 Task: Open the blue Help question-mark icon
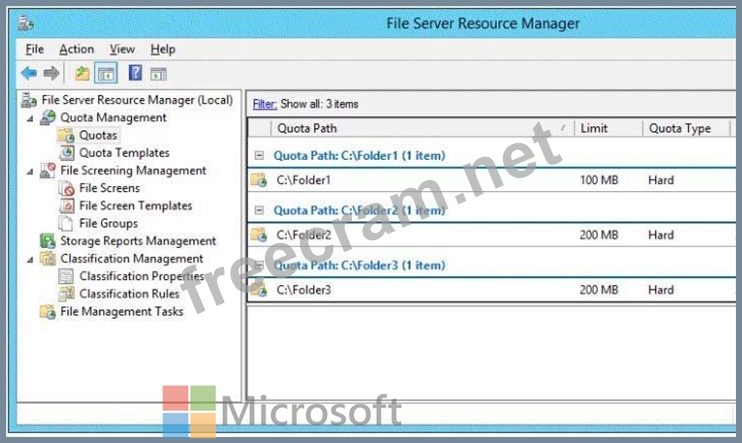(135, 73)
